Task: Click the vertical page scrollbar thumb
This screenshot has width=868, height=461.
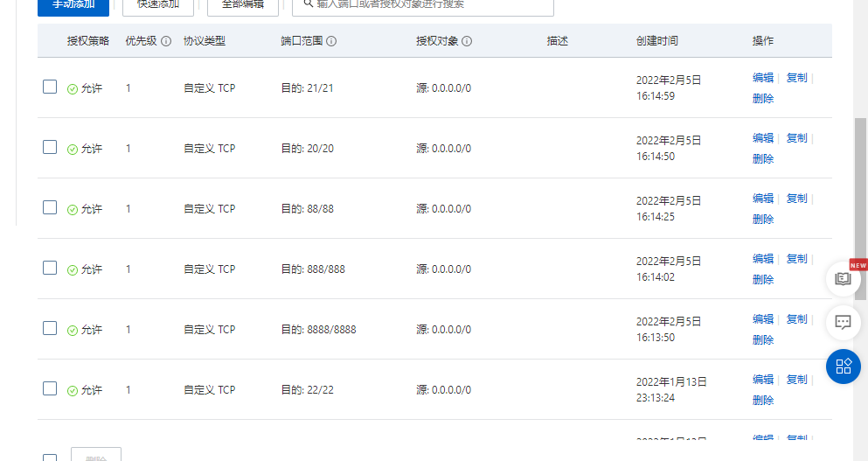Action: [x=860, y=209]
